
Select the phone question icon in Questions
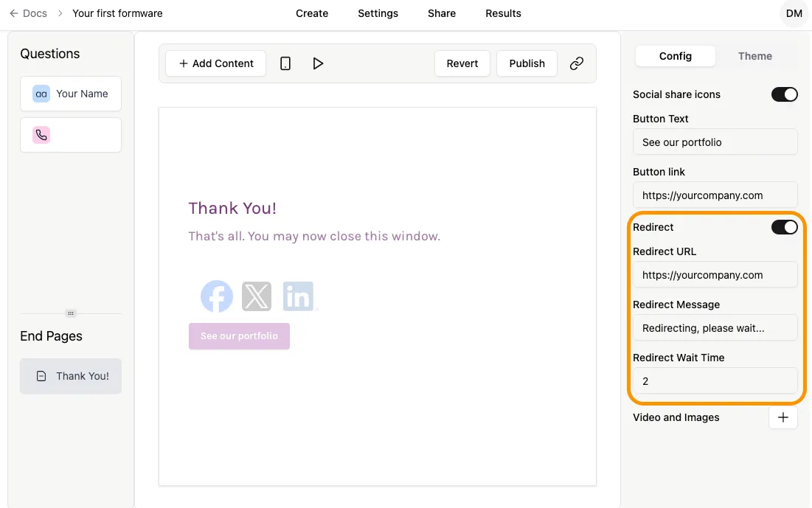point(41,134)
